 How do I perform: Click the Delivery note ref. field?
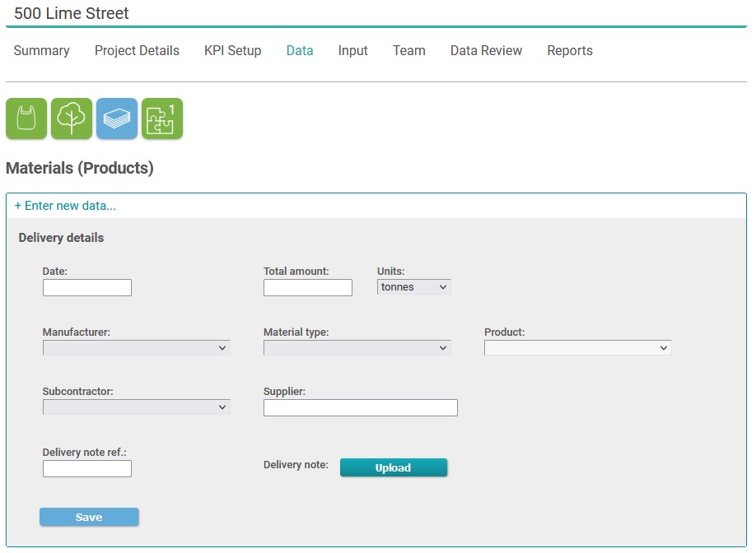[87, 469]
